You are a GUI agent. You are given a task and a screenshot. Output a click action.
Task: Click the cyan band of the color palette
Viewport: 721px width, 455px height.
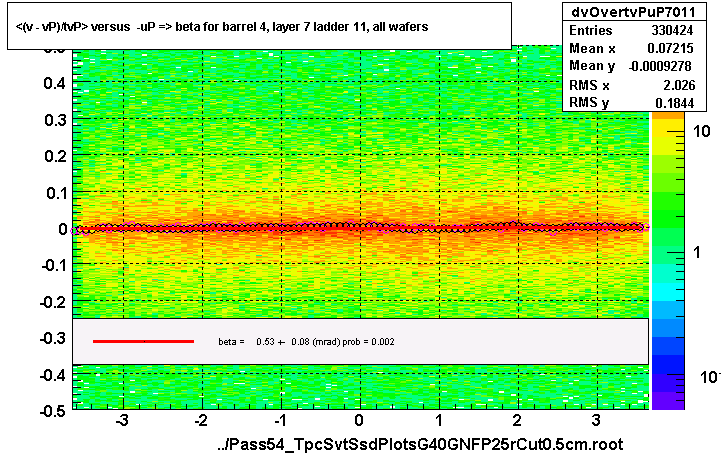668,292
